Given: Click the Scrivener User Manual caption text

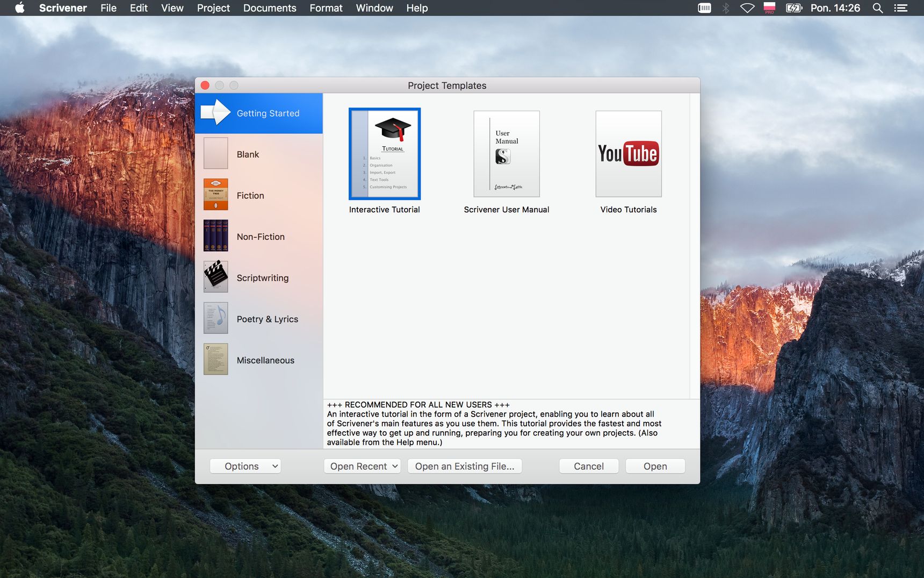Looking at the screenshot, I should [x=507, y=210].
